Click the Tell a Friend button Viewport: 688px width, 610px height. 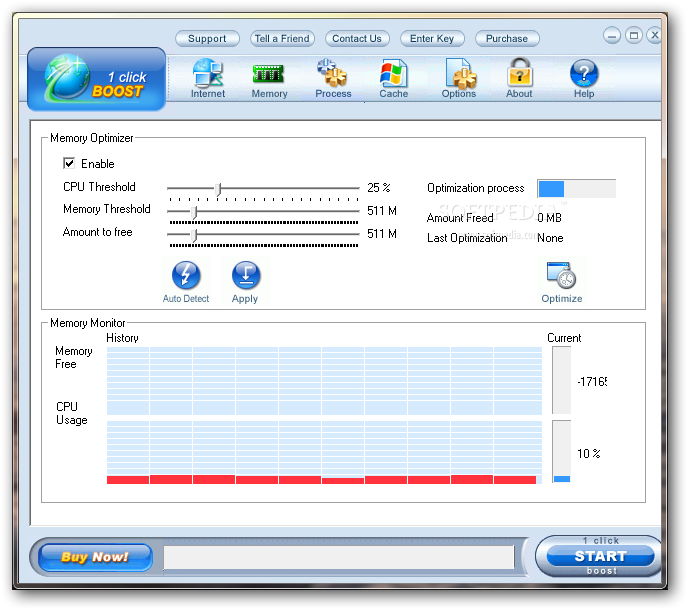(x=282, y=39)
